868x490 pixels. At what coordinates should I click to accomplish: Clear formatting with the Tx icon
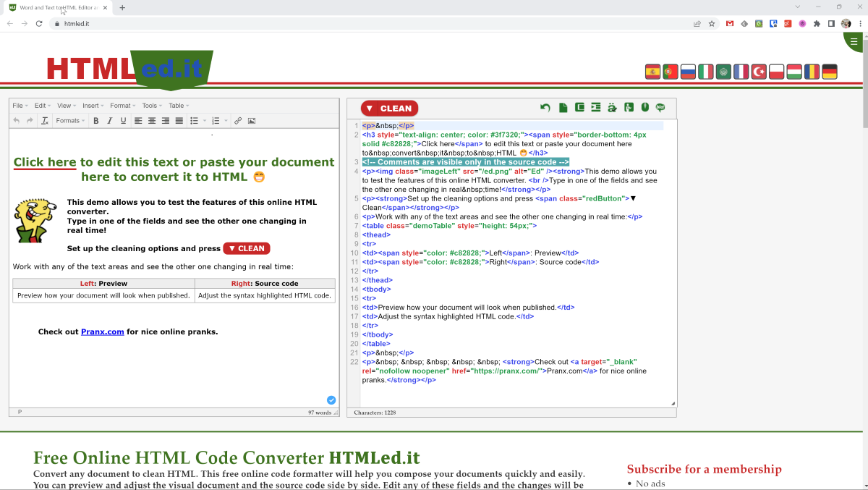pyautogui.click(x=45, y=121)
